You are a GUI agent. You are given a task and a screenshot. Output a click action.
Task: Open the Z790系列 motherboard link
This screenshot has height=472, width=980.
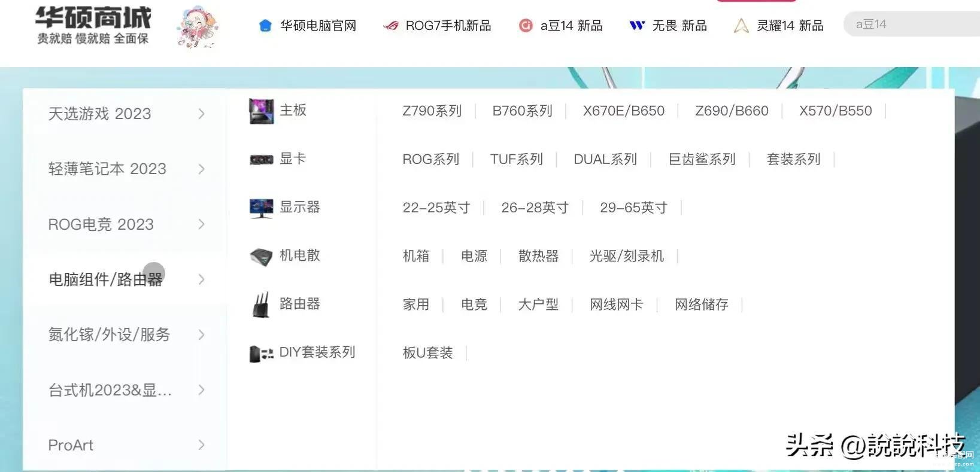432,111
